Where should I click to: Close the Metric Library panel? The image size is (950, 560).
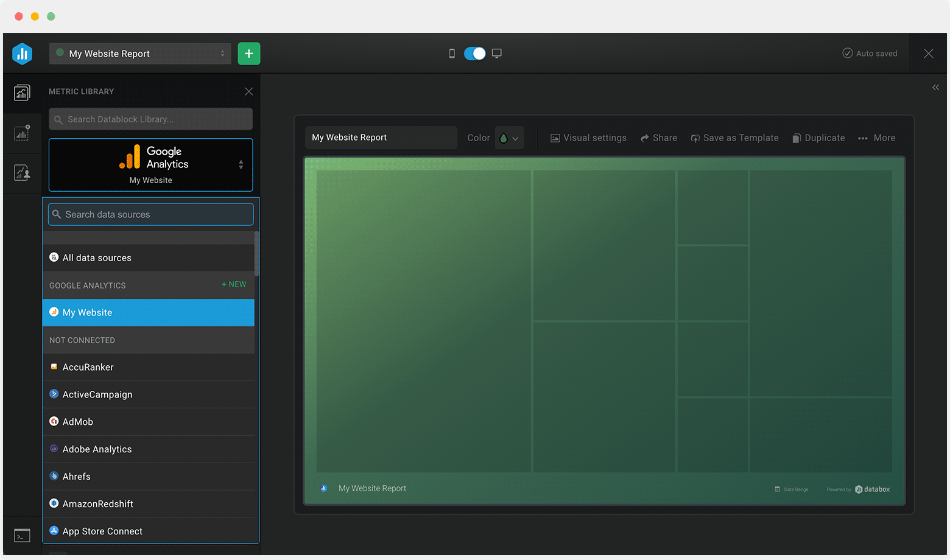point(248,91)
